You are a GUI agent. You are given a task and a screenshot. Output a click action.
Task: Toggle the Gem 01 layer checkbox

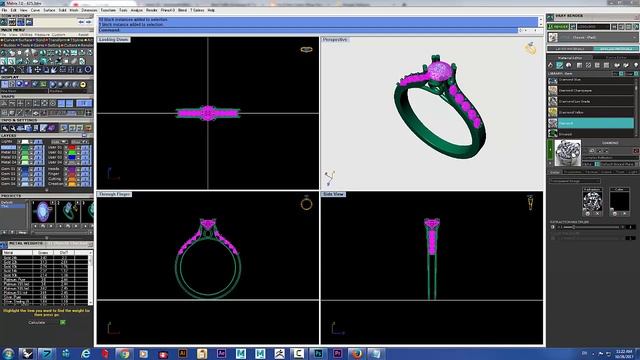(19, 169)
